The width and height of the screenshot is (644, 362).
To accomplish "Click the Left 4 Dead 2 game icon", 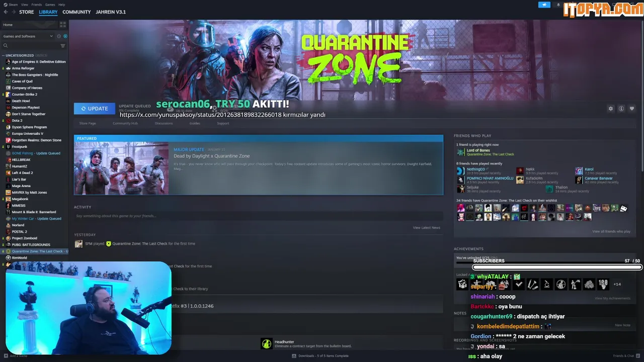I will tap(8, 173).
